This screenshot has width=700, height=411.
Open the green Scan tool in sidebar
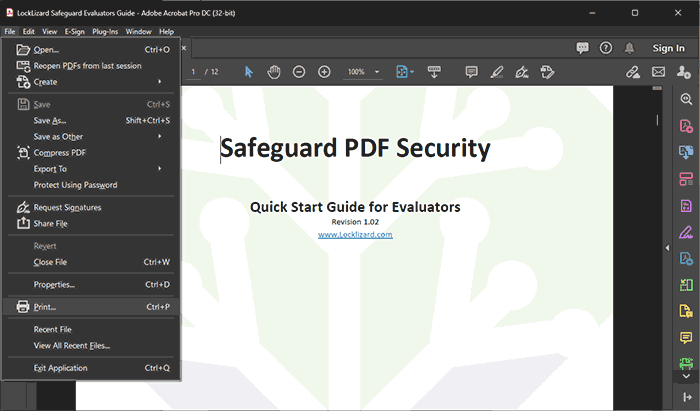[686, 363]
